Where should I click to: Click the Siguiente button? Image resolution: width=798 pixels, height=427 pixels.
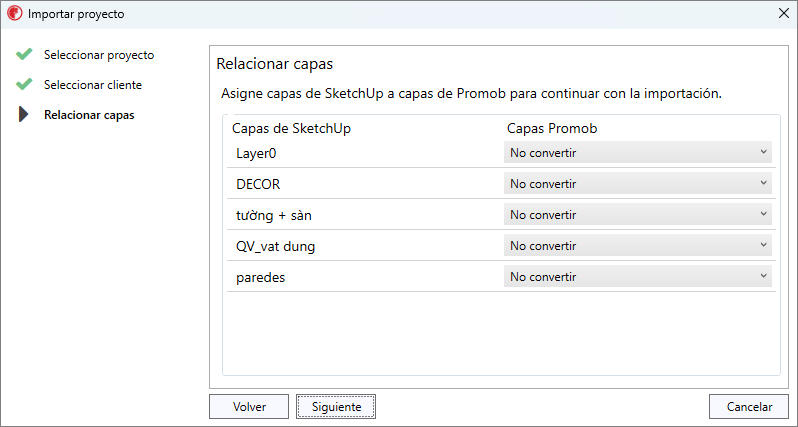(336, 407)
